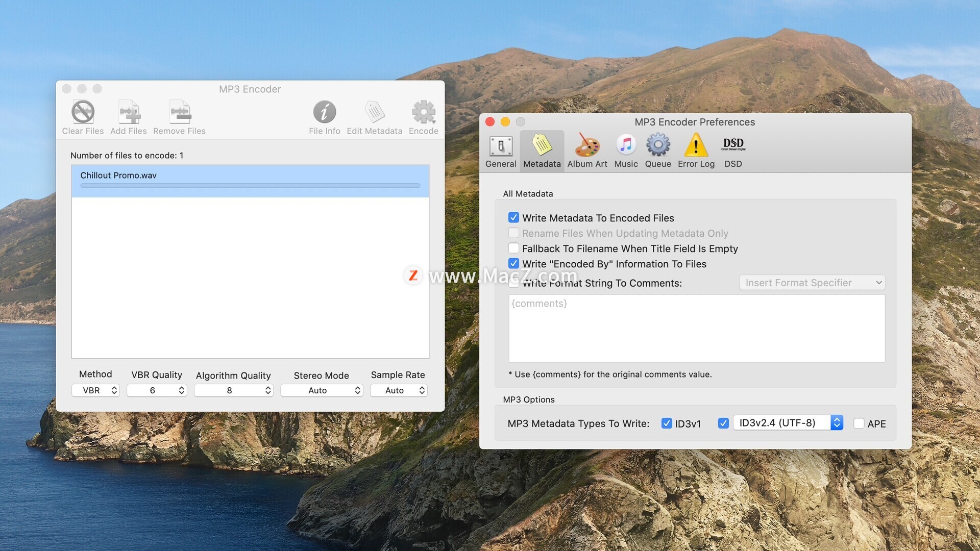Open the Sample Rate dropdown

tap(399, 390)
